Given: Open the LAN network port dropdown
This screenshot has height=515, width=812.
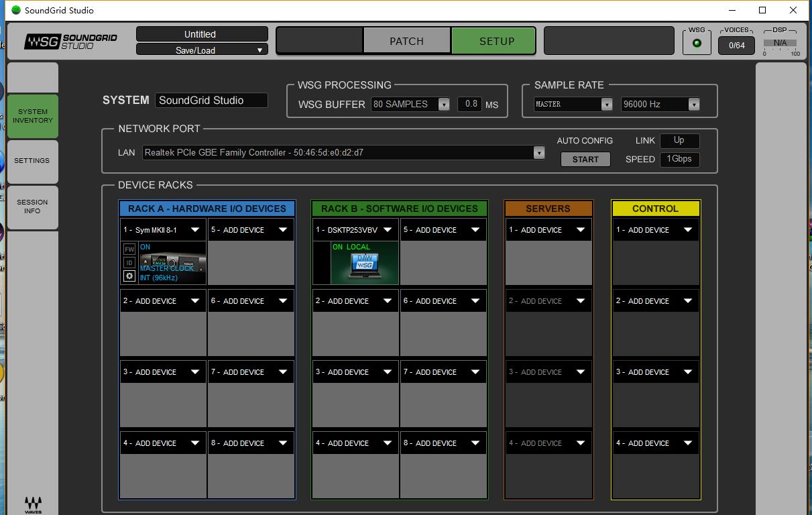Looking at the screenshot, I should 538,153.
